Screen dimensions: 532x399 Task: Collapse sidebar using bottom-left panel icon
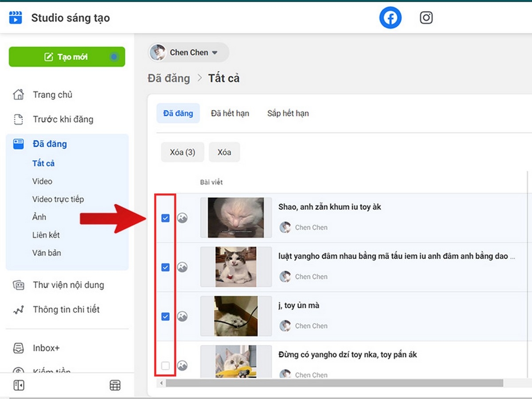coord(18,385)
